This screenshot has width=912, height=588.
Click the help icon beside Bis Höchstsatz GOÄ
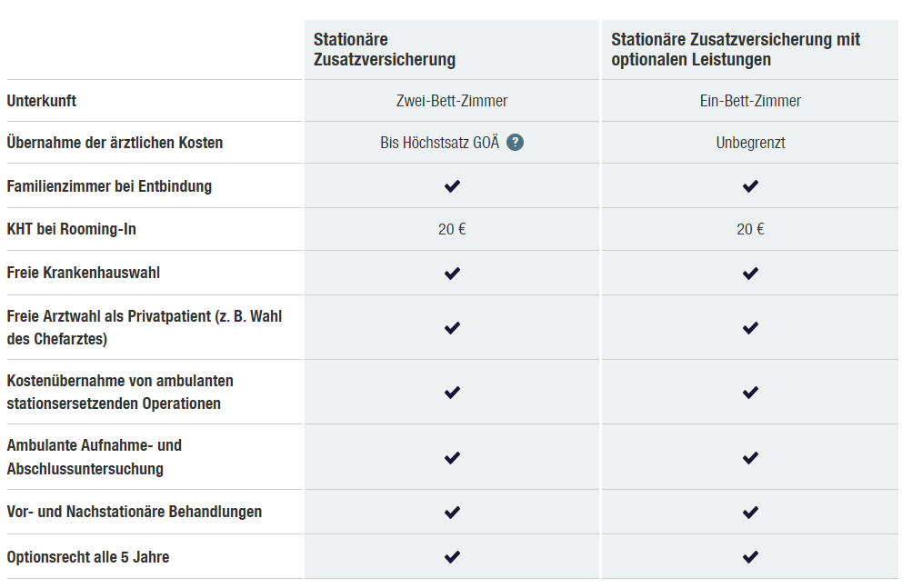pos(516,143)
